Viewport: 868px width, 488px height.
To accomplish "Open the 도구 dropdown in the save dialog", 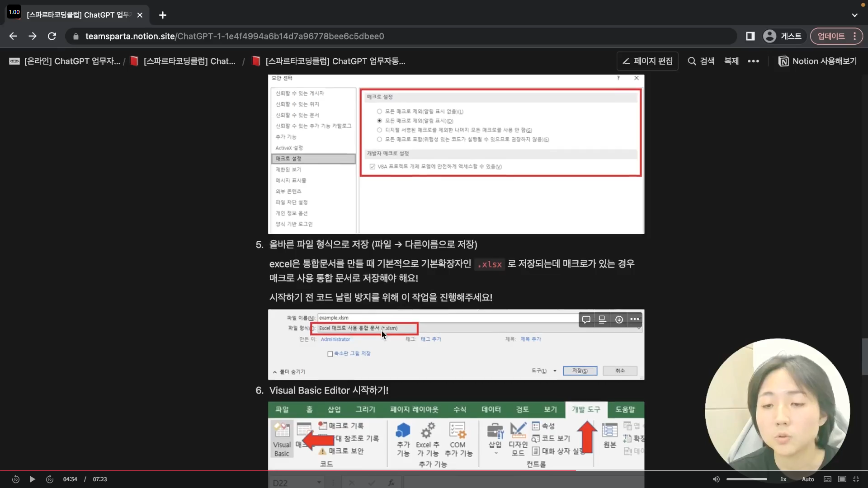I will [544, 371].
